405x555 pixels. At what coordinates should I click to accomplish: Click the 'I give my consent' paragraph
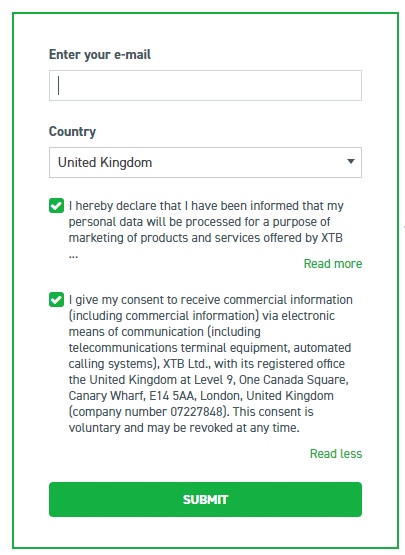pyautogui.click(x=211, y=364)
